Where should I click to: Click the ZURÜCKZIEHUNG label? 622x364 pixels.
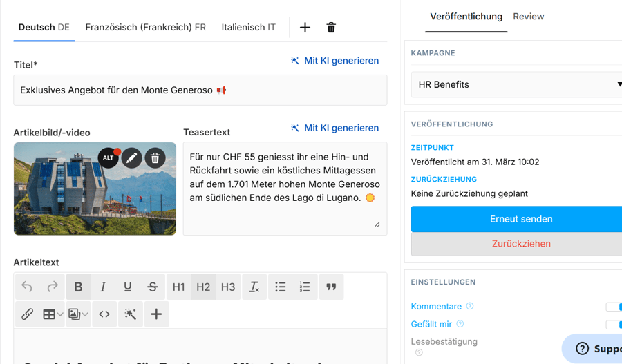click(444, 179)
